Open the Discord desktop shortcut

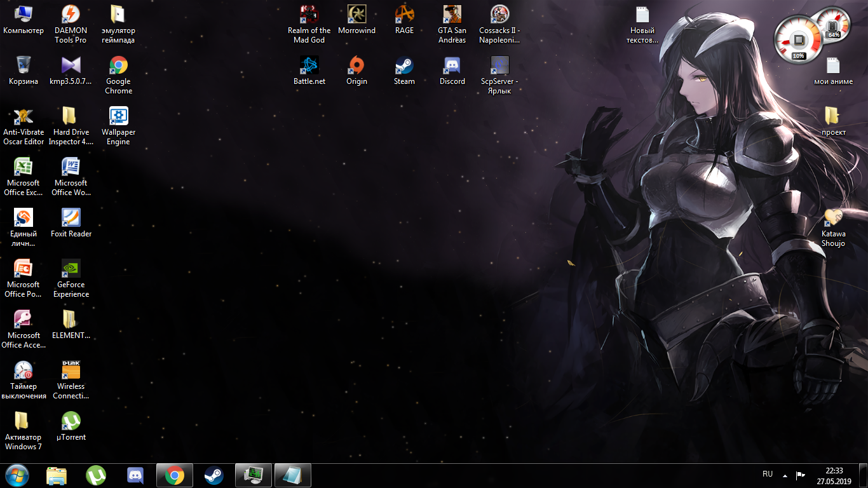coord(452,71)
